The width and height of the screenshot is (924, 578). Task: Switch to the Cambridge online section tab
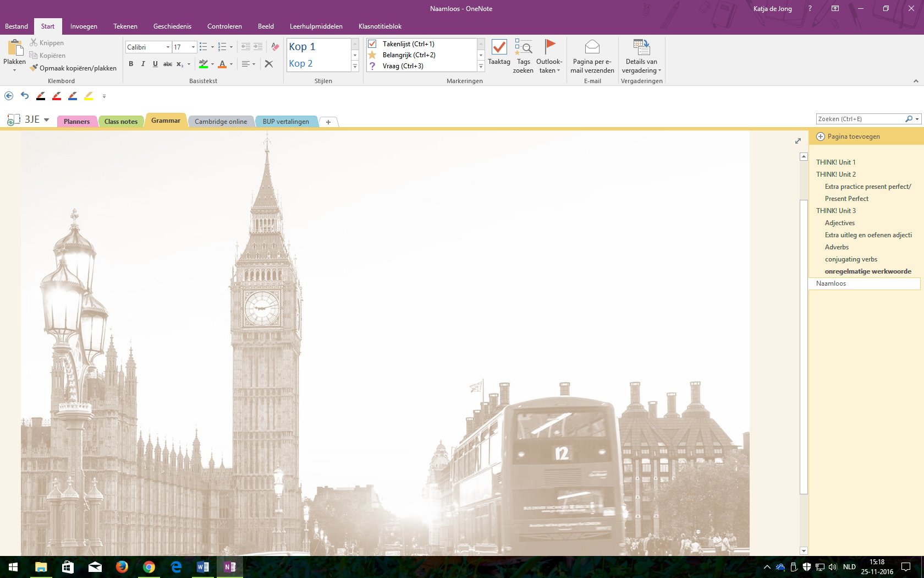[221, 122]
